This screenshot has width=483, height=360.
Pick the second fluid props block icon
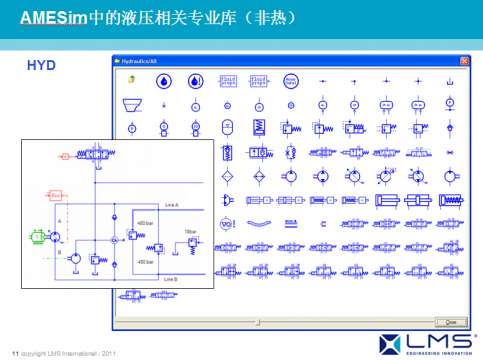pyautogui.click(x=259, y=81)
